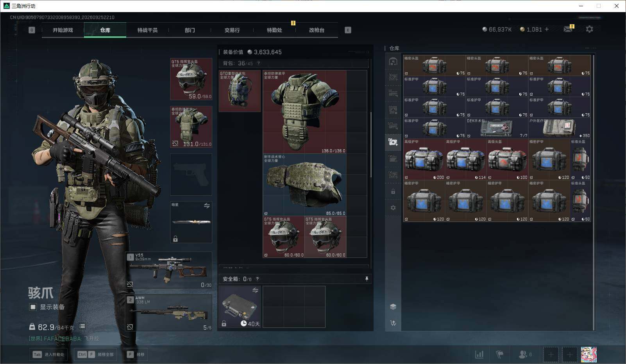Select the AWM weapon slot
The width and height of the screenshot is (626, 364).
tap(169, 312)
